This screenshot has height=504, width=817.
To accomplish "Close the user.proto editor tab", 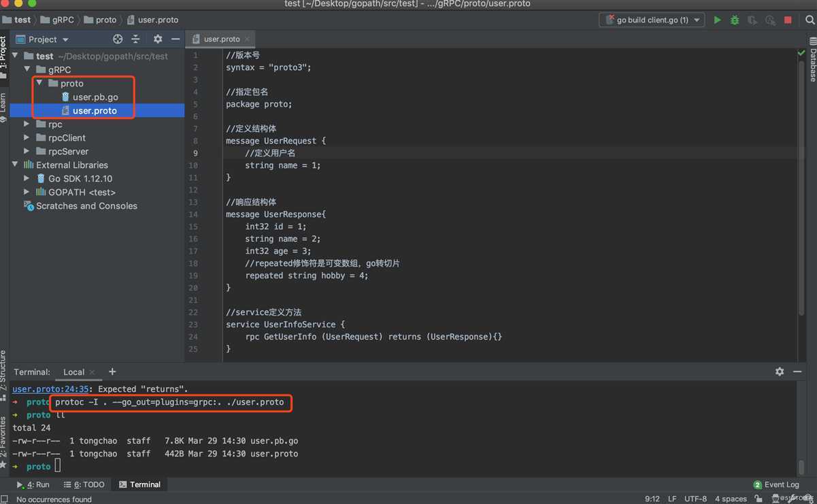I will coord(247,39).
